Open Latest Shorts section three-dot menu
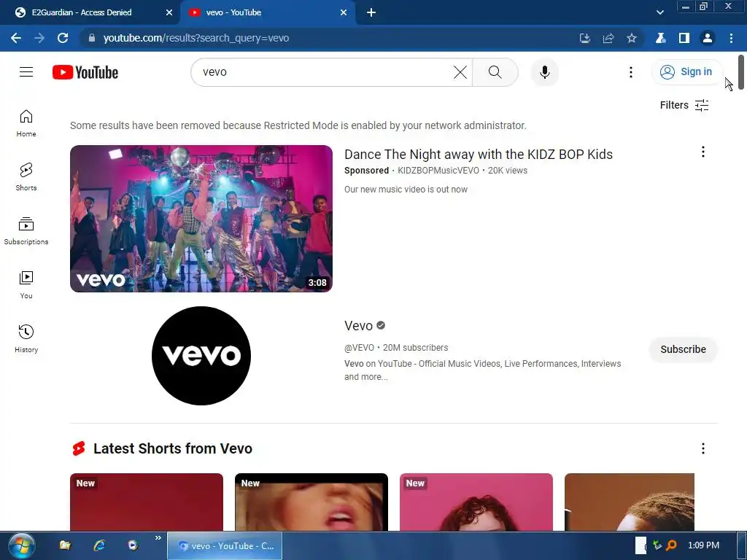Image resolution: width=747 pixels, height=560 pixels. [x=703, y=448]
